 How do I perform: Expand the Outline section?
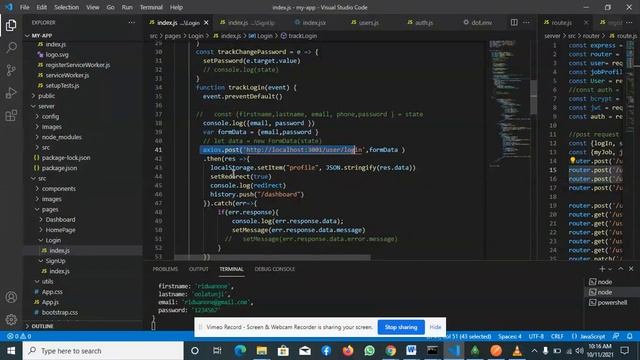tap(83, 326)
